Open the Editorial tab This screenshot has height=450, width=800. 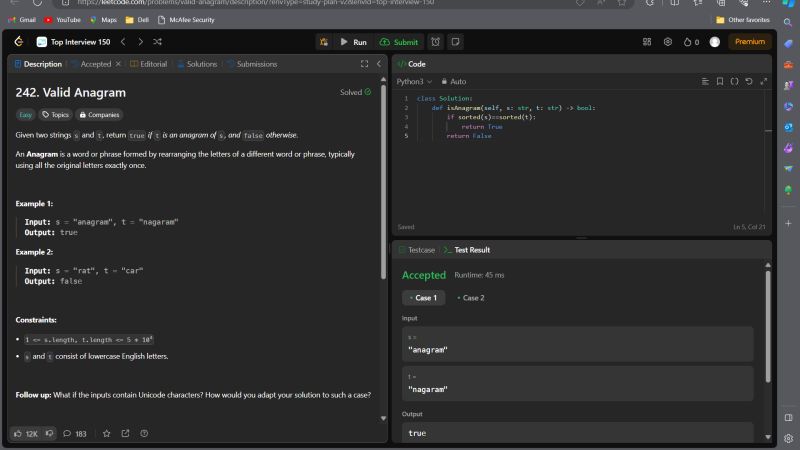[148, 64]
